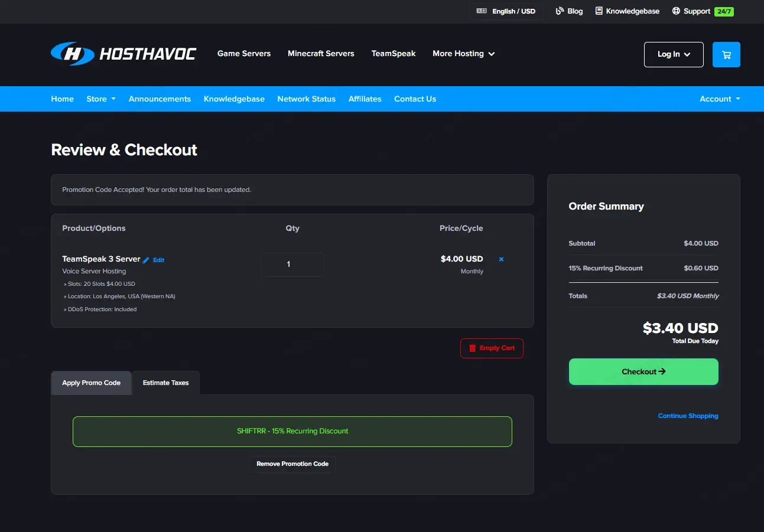Image resolution: width=764 pixels, height=532 pixels.
Task: Switch to the Apply Promo Code tab
Action: coord(92,383)
